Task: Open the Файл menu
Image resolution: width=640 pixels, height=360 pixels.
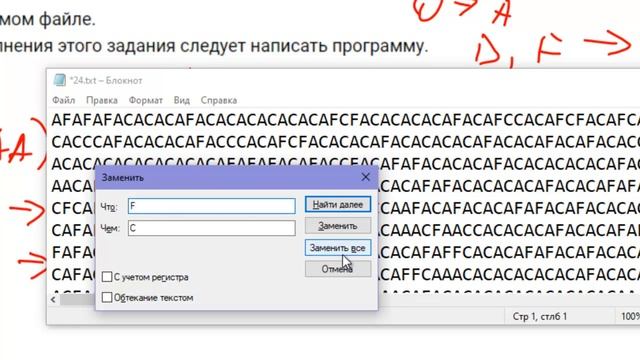Action: click(x=64, y=100)
